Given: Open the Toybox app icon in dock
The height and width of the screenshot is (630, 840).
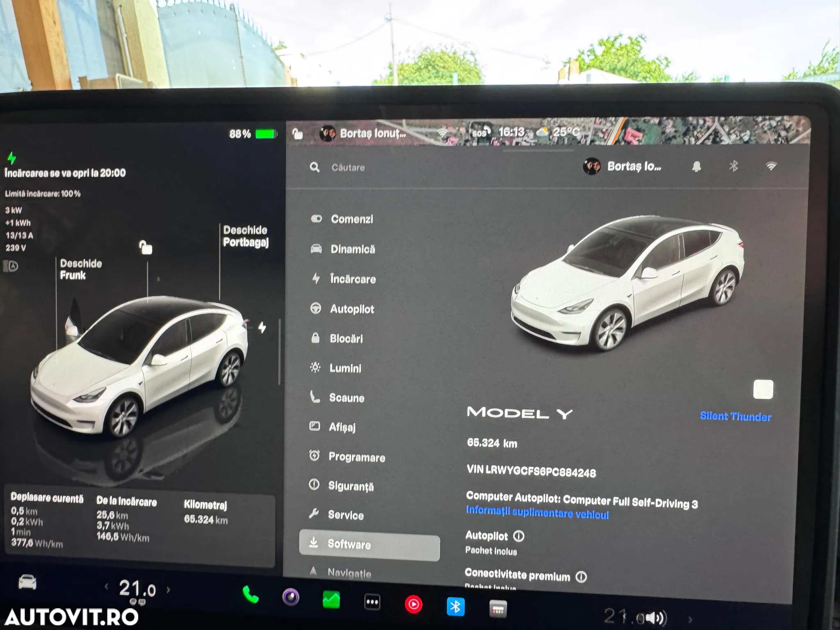Looking at the screenshot, I should click(x=498, y=609).
